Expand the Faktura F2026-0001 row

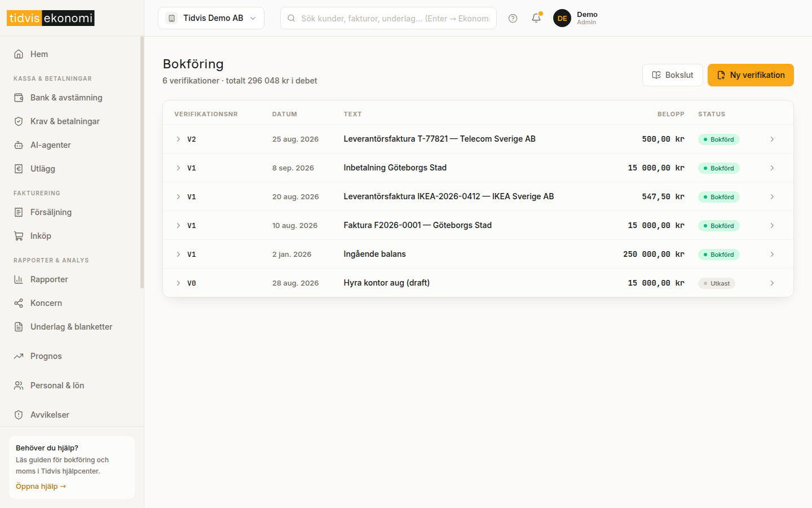click(x=178, y=225)
